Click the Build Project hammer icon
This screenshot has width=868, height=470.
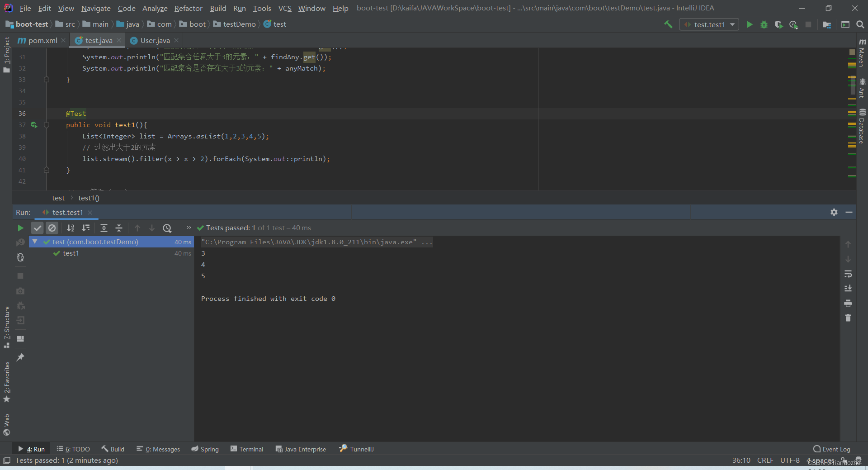(x=668, y=24)
